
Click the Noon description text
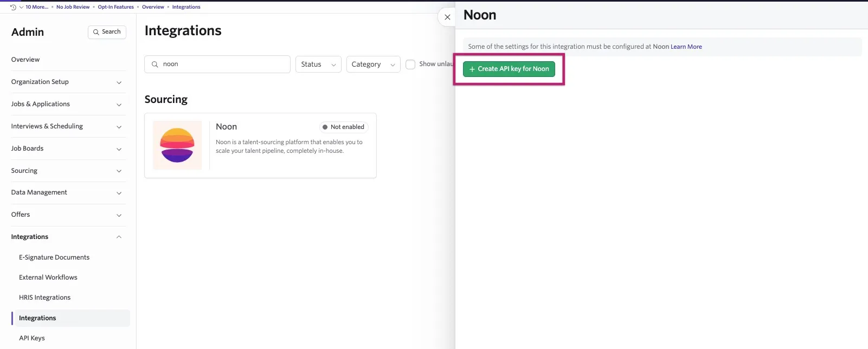pyautogui.click(x=289, y=146)
